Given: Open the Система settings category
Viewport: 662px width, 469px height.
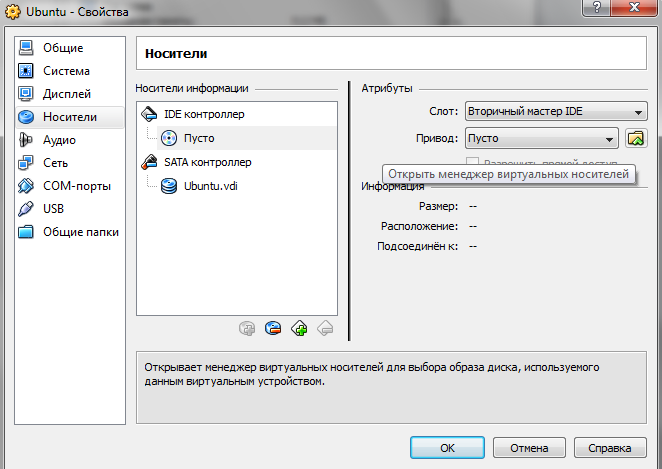Looking at the screenshot, I should tap(70, 71).
